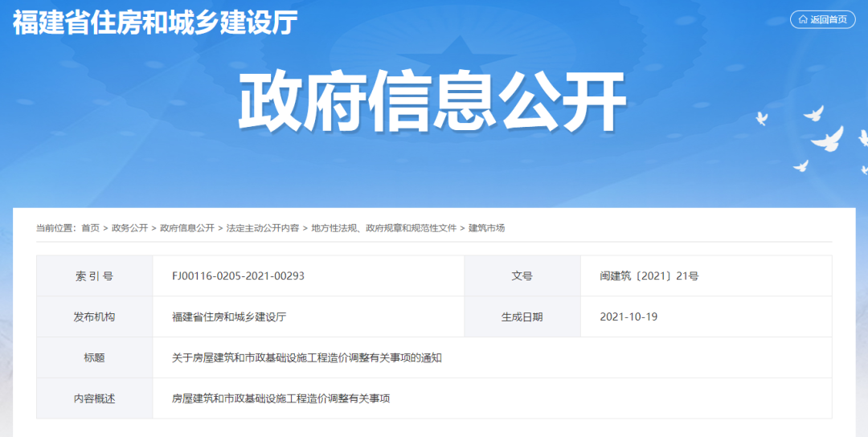Select index number FJ00116-0205-2021-00293
Viewport: 868px width, 437px height.
[x=238, y=276]
